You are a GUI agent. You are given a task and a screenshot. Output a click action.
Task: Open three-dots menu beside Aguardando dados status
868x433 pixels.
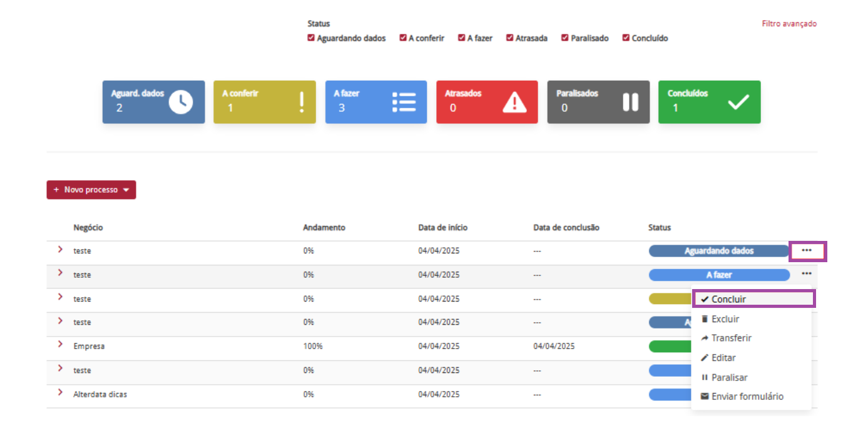tap(807, 251)
